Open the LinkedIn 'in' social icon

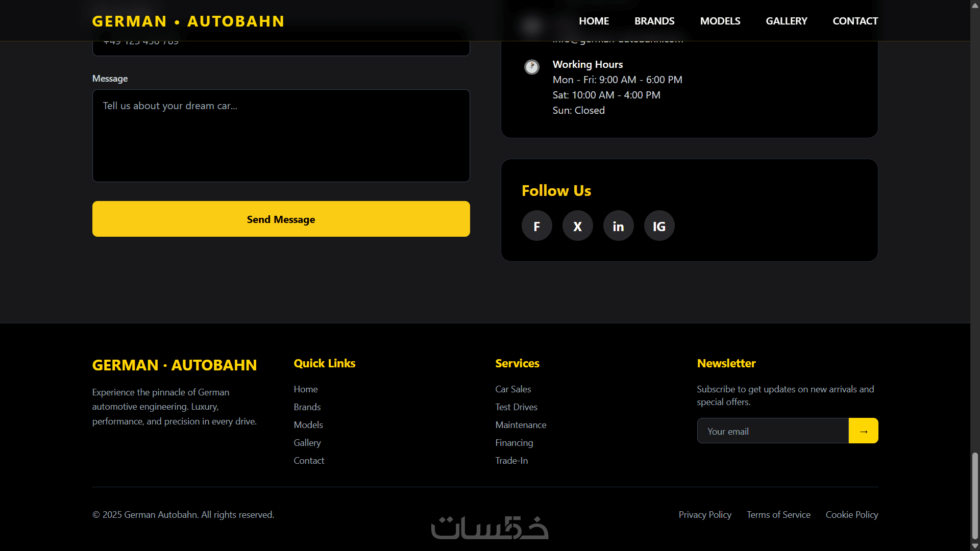click(618, 226)
